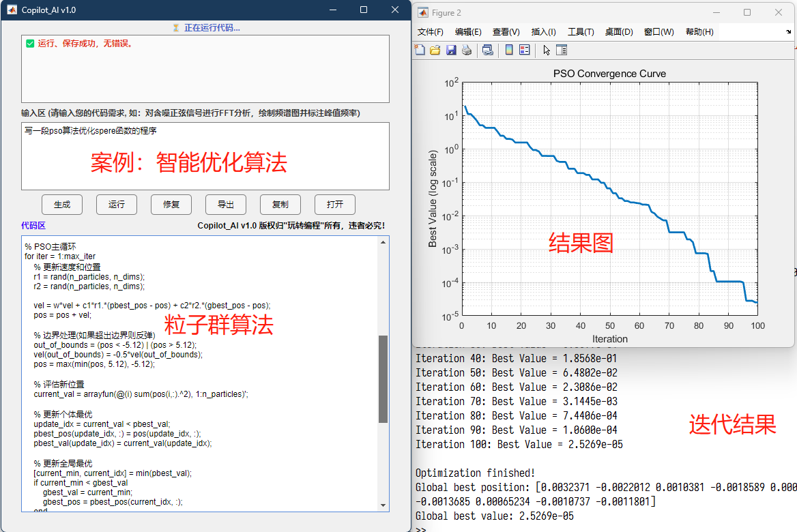Viewport: 797px width, 532px height.
Task: Open the 文件(F) menu
Action: pos(430,32)
